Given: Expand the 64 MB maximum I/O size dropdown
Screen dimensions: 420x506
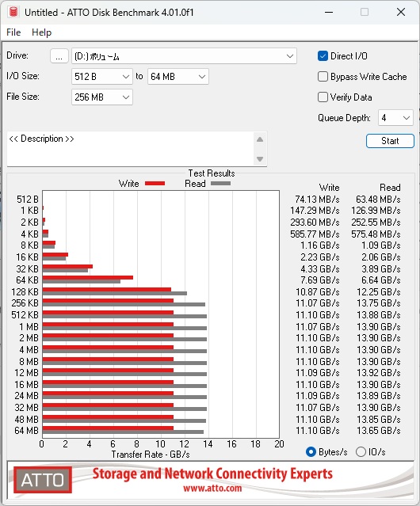Looking at the screenshot, I should tap(178, 77).
